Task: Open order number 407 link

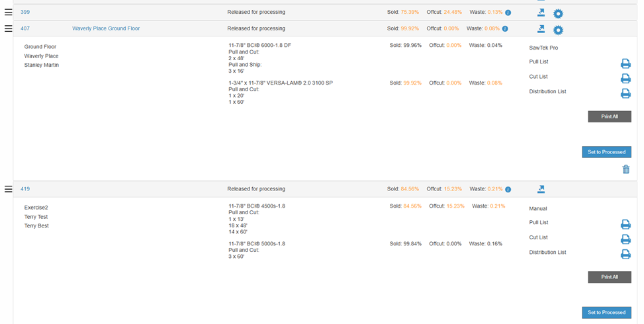Action: pyautogui.click(x=25, y=28)
